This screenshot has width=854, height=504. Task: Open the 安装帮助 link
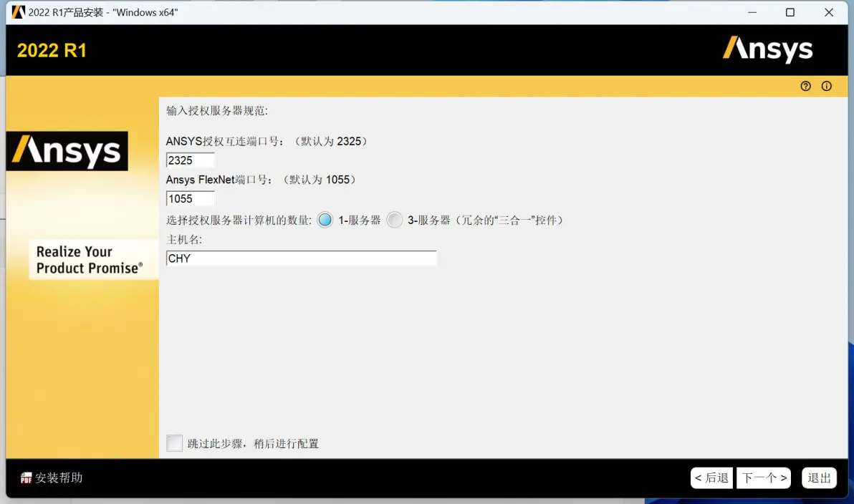pyautogui.click(x=59, y=478)
